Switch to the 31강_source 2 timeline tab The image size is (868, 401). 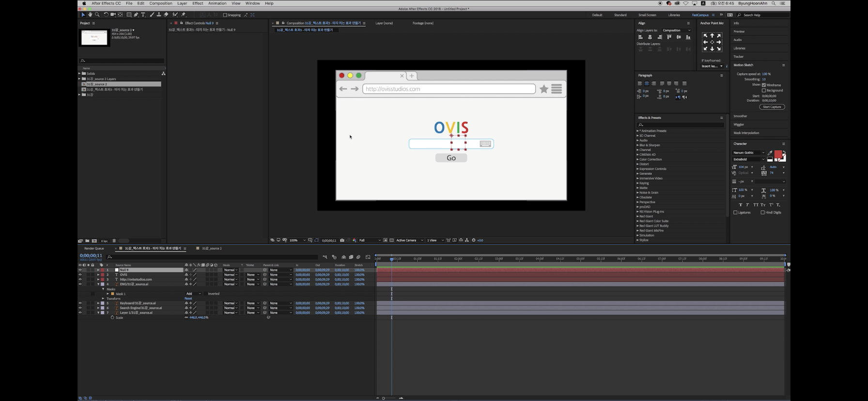(212, 248)
